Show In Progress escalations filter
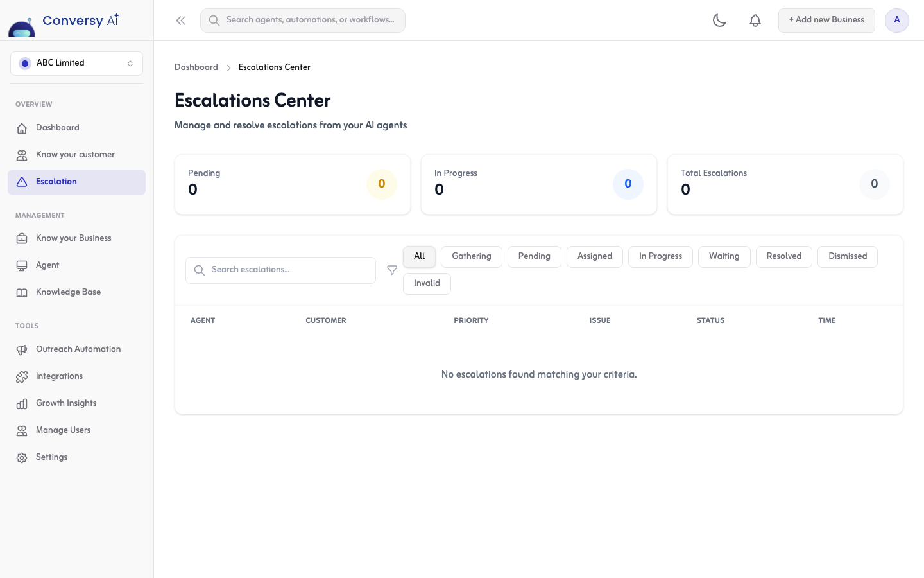 tap(660, 256)
